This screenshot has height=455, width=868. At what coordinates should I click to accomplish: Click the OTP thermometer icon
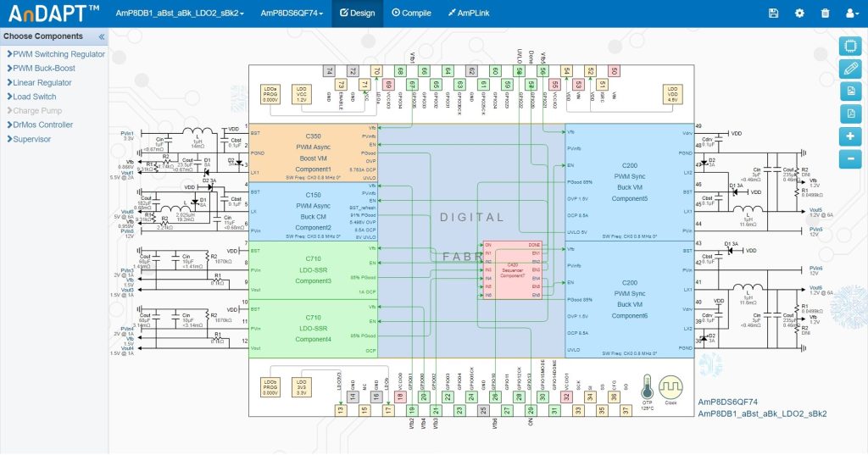tap(647, 388)
